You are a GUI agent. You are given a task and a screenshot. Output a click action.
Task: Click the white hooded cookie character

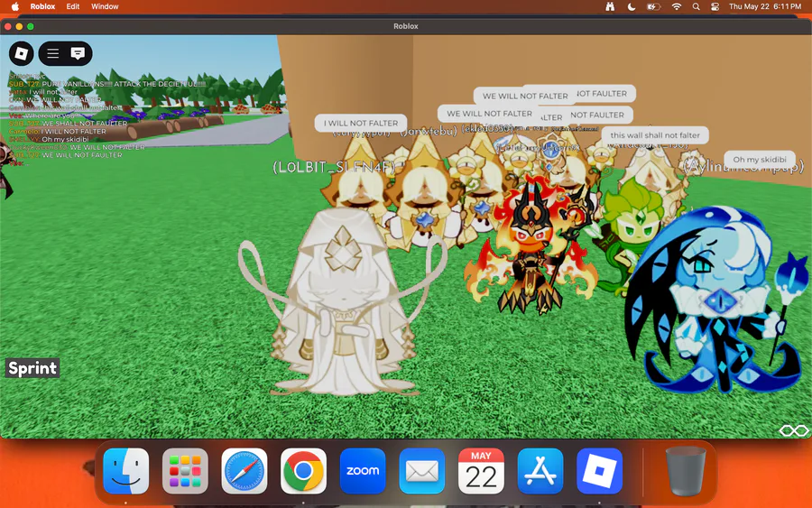[343, 302]
